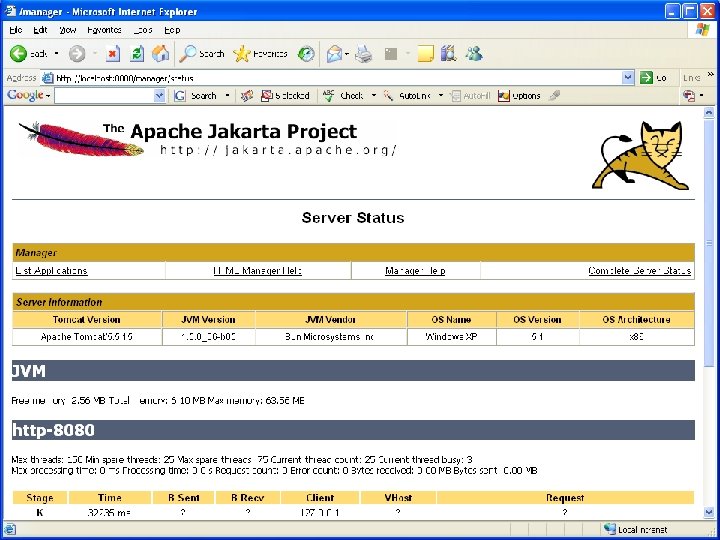Click the Sun Microsystems Inc. cell
Viewport: 720px width, 540px height.
coord(330,337)
